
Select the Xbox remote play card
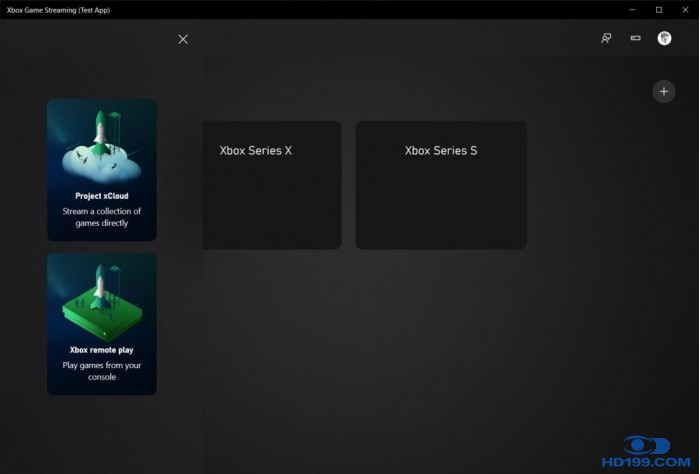point(102,324)
